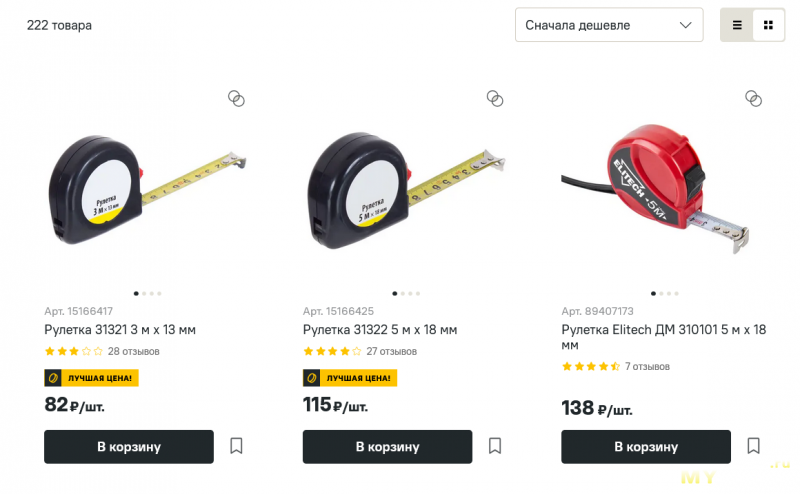Add Рулетка 31321 for 82 ₽ to cart
Image resolution: width=800 pixels, height=494 pixels.
[129, 447]
